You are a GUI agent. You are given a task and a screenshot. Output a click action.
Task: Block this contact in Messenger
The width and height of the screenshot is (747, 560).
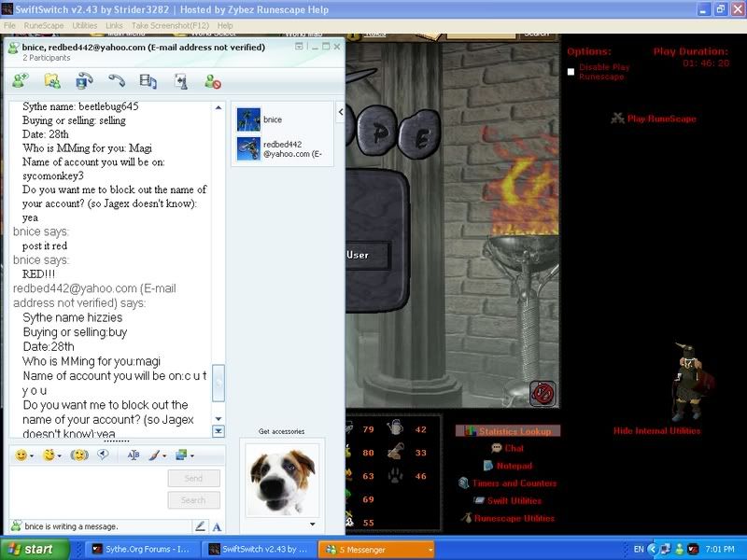tap(213, 81)
